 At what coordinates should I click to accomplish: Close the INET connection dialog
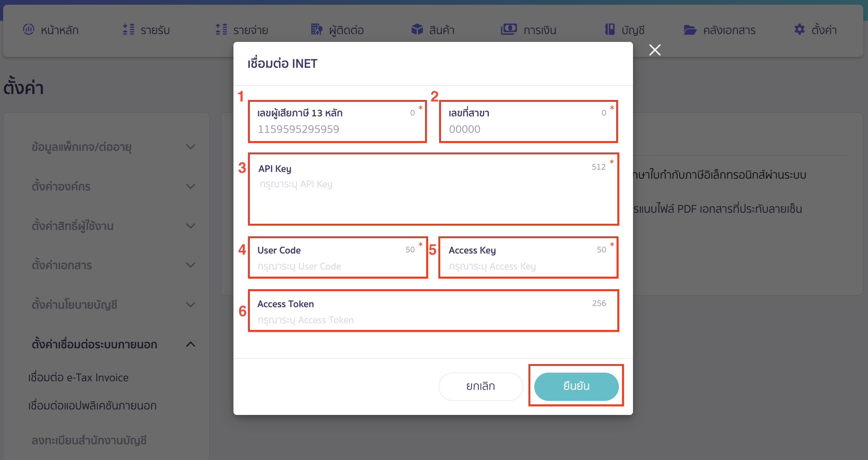pyautogui.click(x=655, y=50)
